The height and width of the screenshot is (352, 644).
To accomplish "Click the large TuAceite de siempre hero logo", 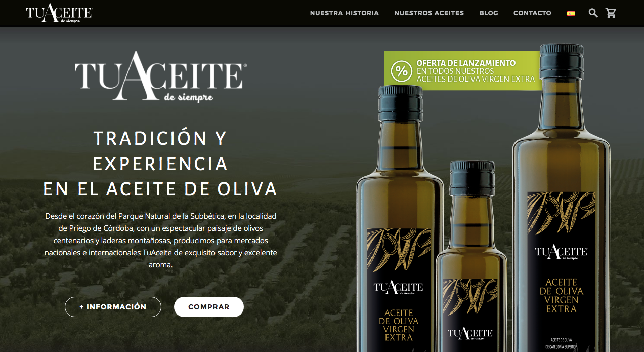I will (160, 76).
